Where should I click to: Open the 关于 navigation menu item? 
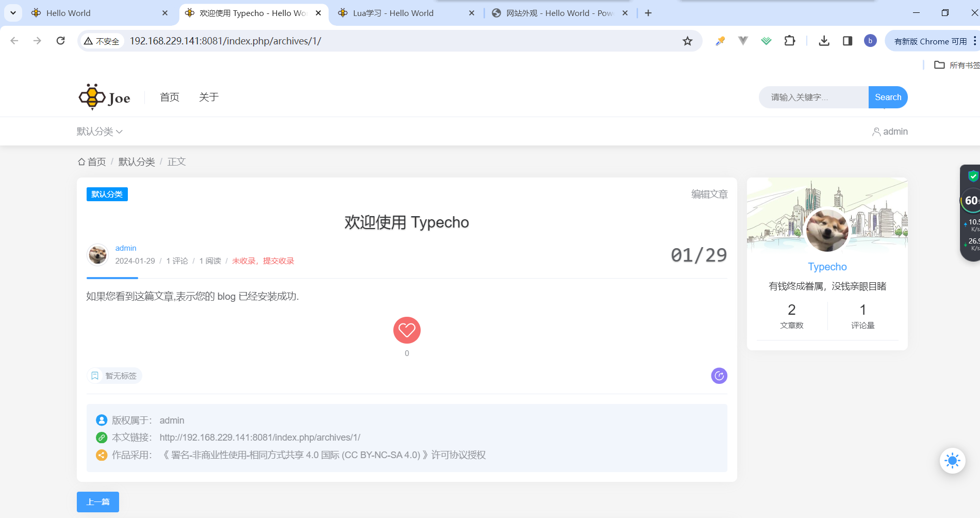click(x=209, y=97)
